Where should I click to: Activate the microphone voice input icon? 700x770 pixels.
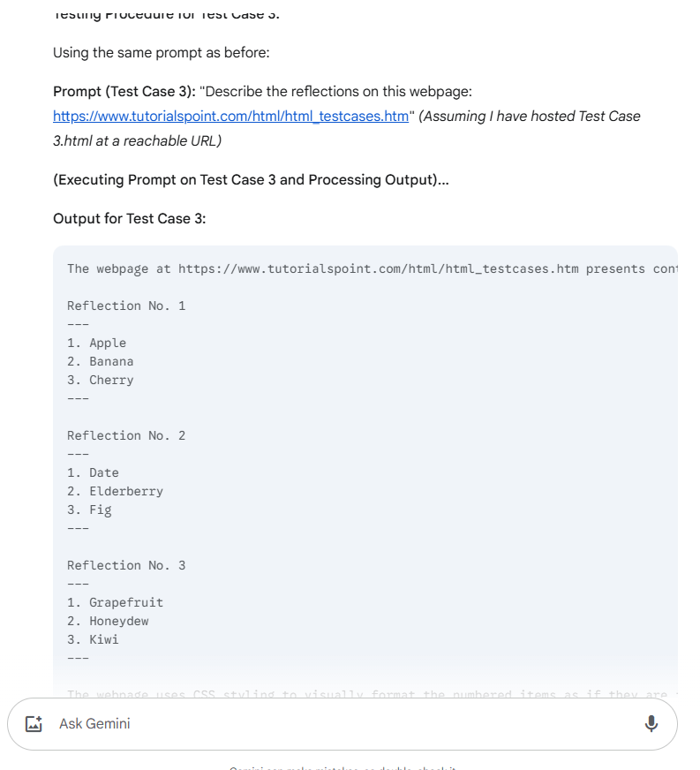tap(651, 724)
